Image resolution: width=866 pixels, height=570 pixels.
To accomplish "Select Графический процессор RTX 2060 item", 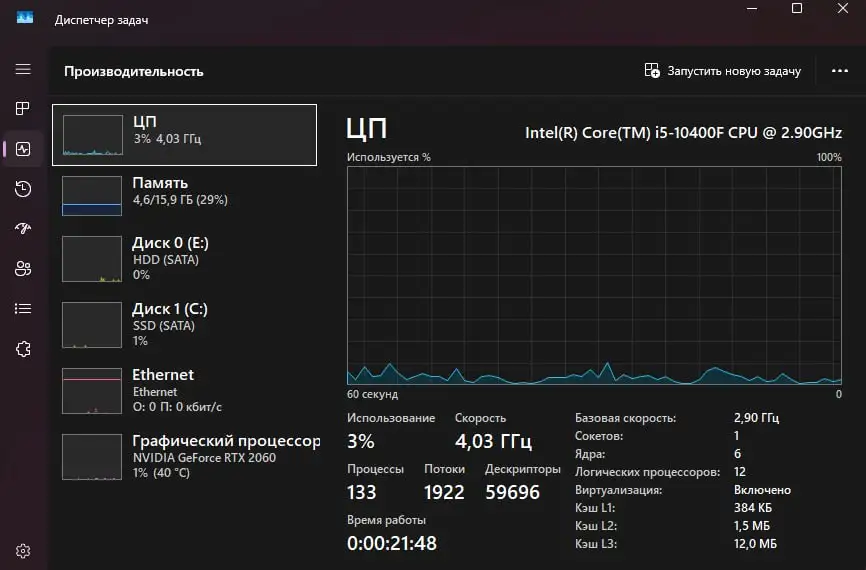I will point(185,456).
